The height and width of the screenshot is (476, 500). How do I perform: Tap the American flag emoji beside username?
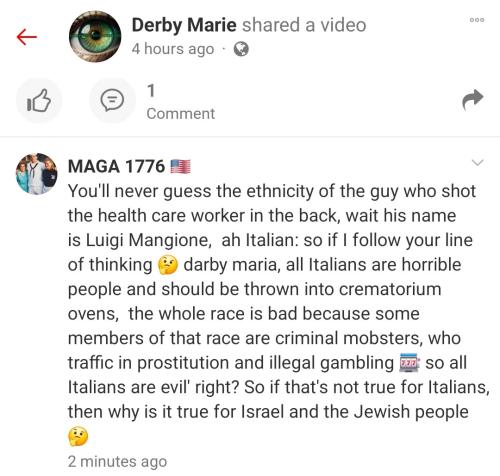(180, 167)
